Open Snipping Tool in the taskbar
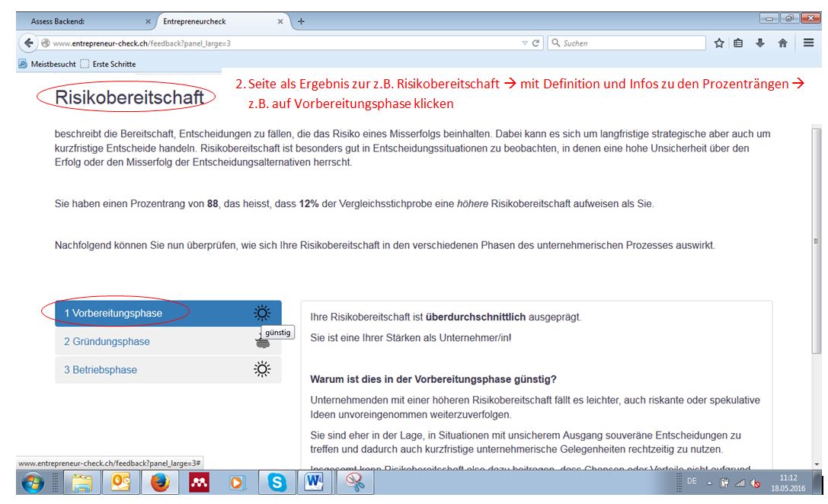The width and height of the screenshot is (828, 504). click(x=355, y=483)
